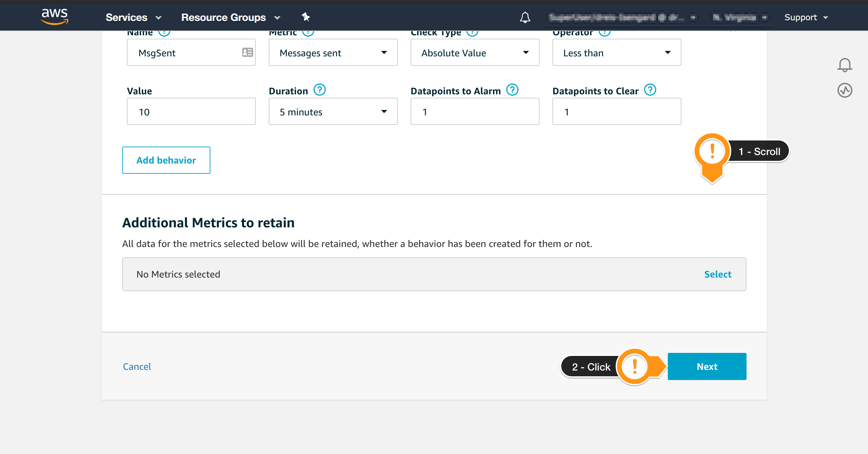This screenshot has width=868, height=454.
Task: Click the Datapoints to Alarm input
Action: [475, 111]
